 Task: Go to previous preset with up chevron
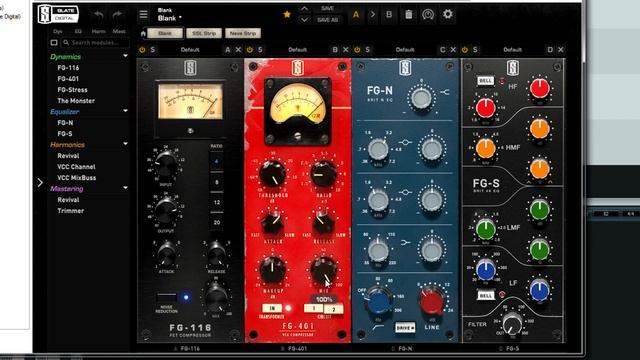tap(304, 8)
